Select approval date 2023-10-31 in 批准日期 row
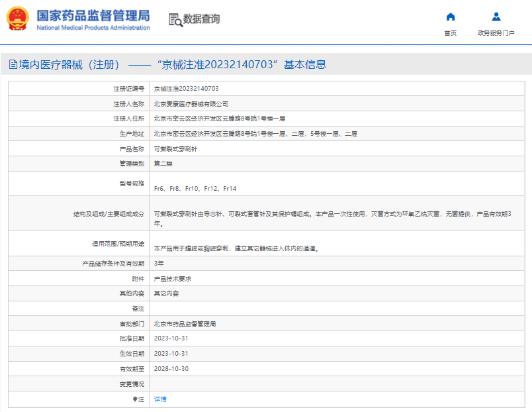 click(x=171, y=338)
